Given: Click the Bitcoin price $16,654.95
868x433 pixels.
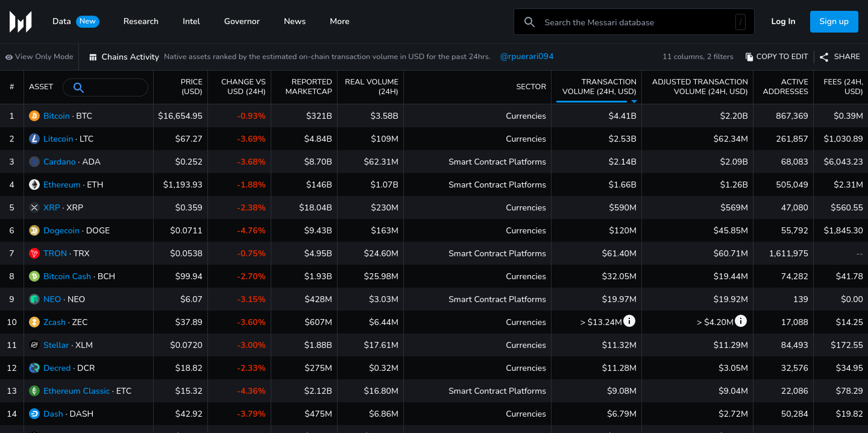Looking at the screenshot, I should (x=180, y=116).
